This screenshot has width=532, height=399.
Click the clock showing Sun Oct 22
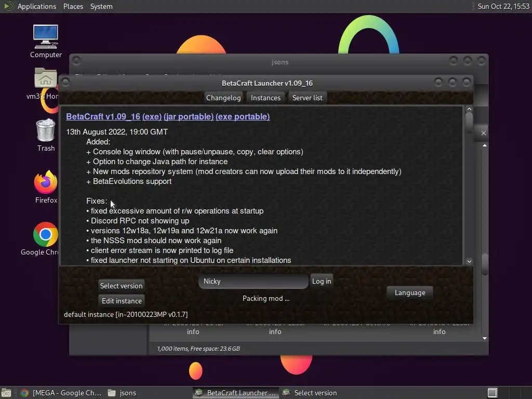point(503,6)
